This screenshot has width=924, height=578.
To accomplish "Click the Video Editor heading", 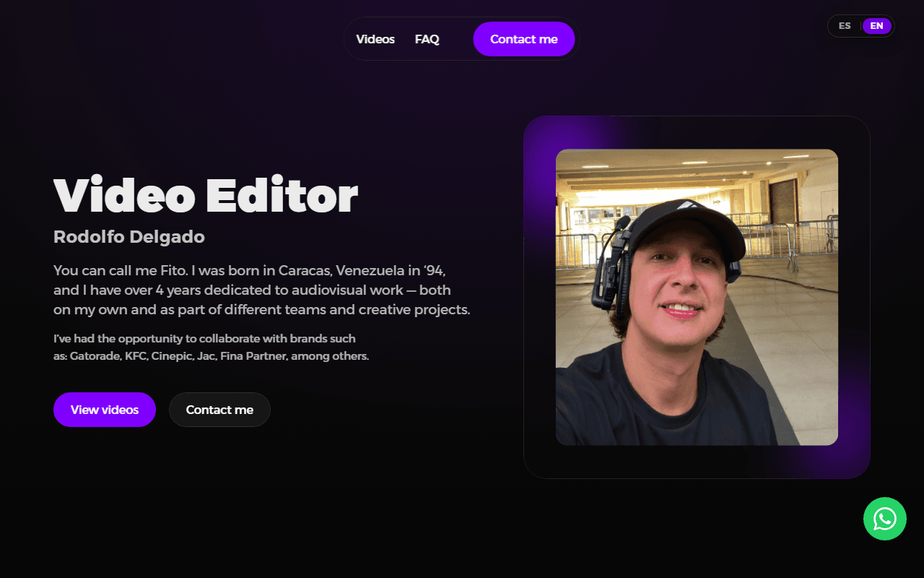I will (x=206, y=196).
